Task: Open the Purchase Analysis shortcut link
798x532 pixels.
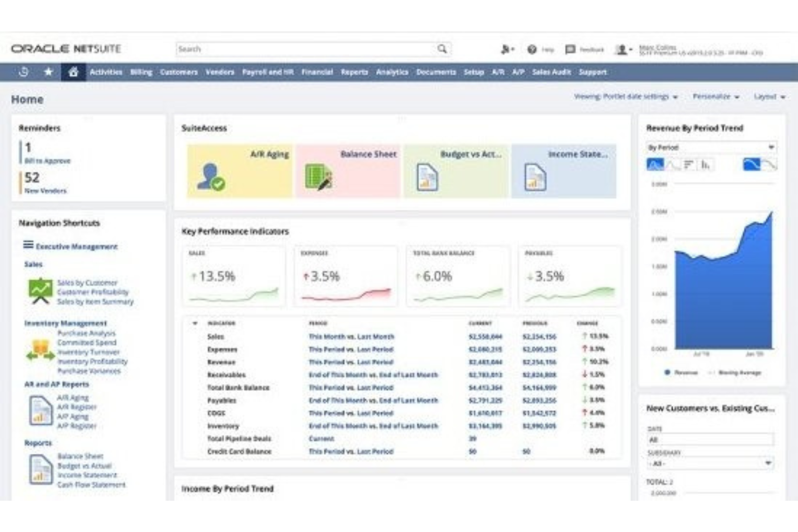Action: click(86, 333)
